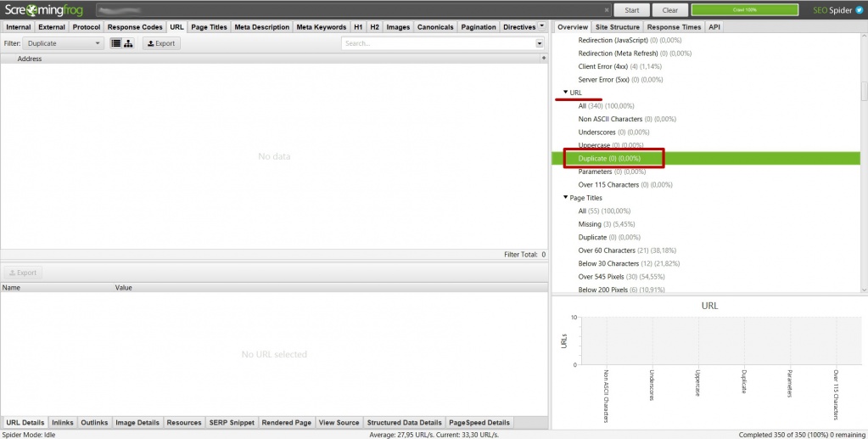The image size is (868, 439).
Task: Switch to tree view icon
Action: click(128, 43)
